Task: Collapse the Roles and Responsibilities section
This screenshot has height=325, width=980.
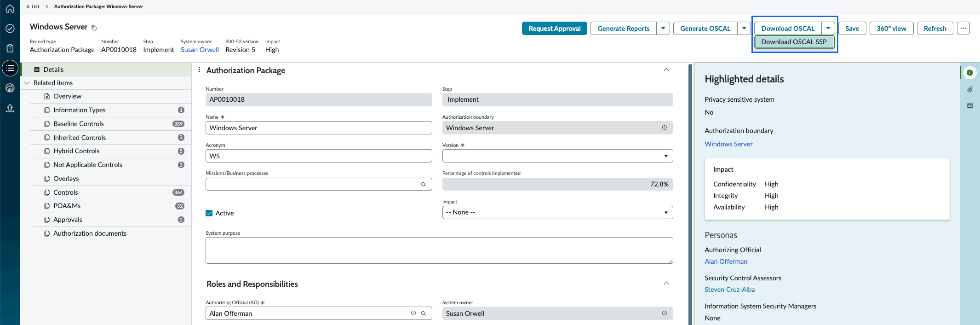Action: click(666, 283)
